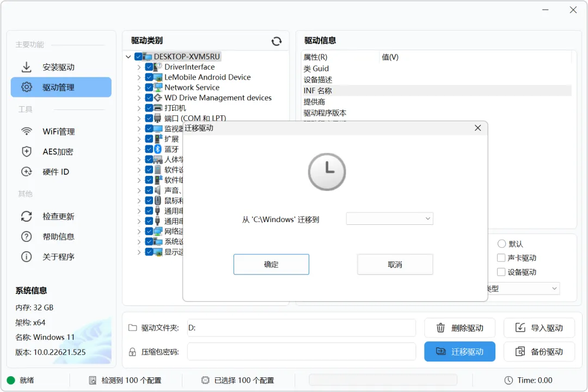Click the trash icon in the 删除驱动 button

[x=440, y=328]
